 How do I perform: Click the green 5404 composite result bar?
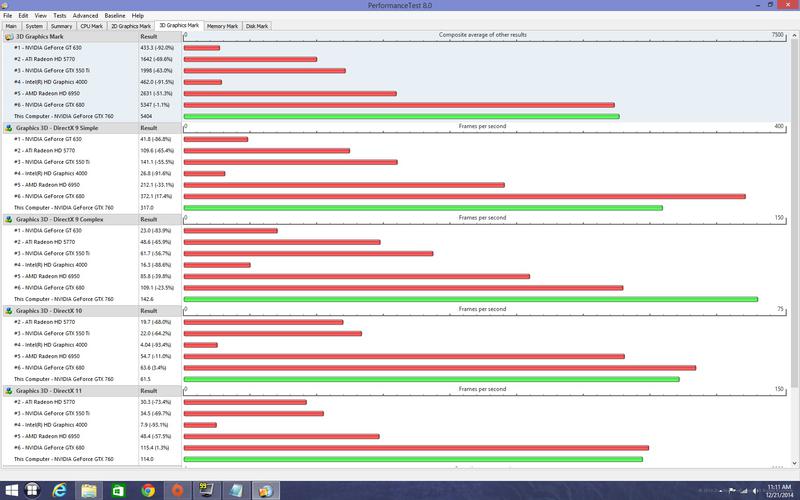402,116
